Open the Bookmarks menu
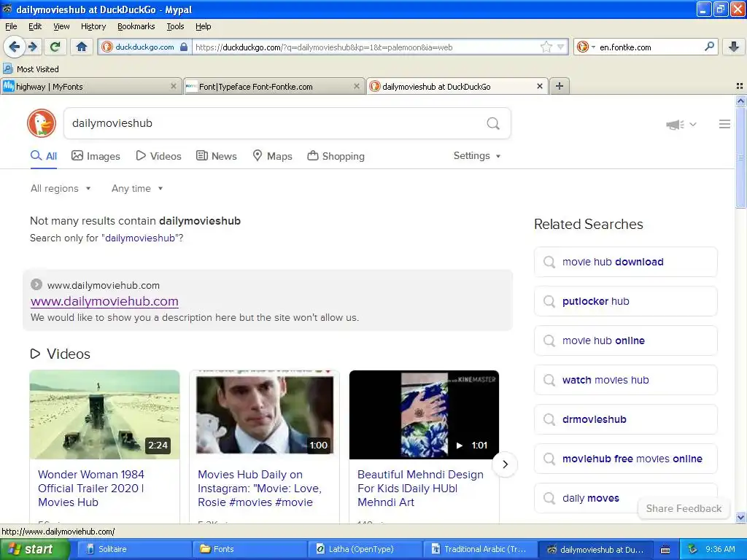This screenshot has height=560, width=747. point(136,26)
